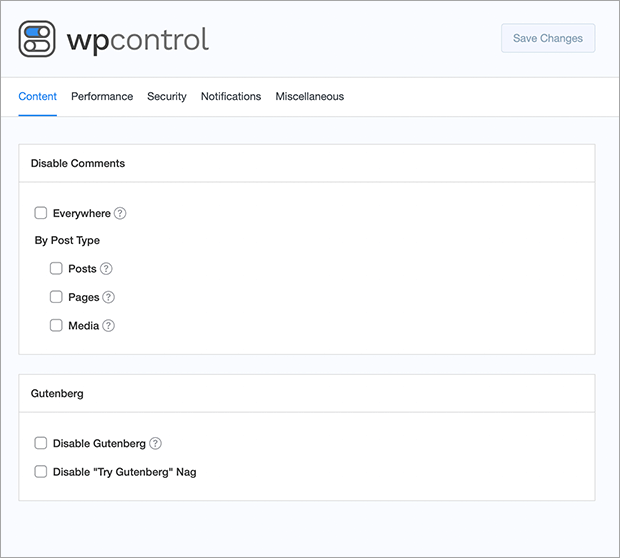Click the wpcontrol toggle logo icon

tap(37, 39)
